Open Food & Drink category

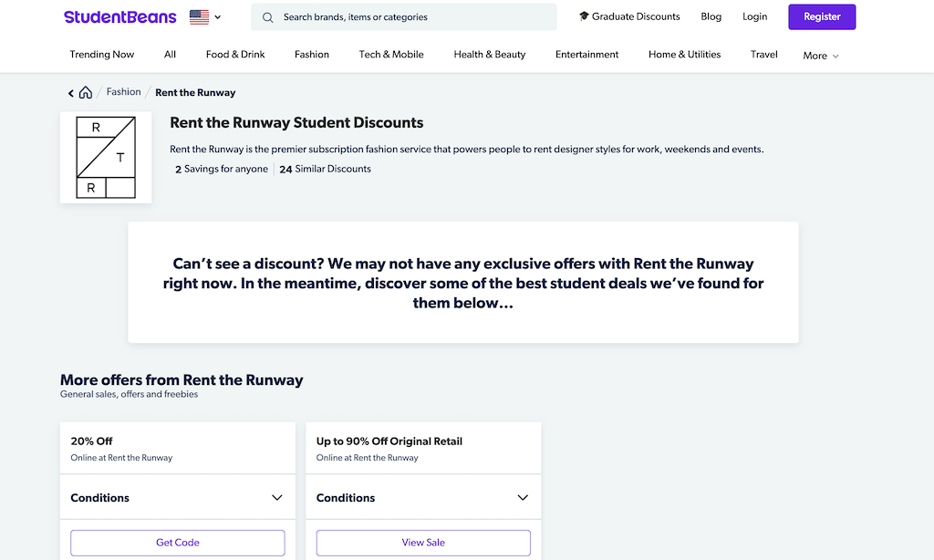235,54
